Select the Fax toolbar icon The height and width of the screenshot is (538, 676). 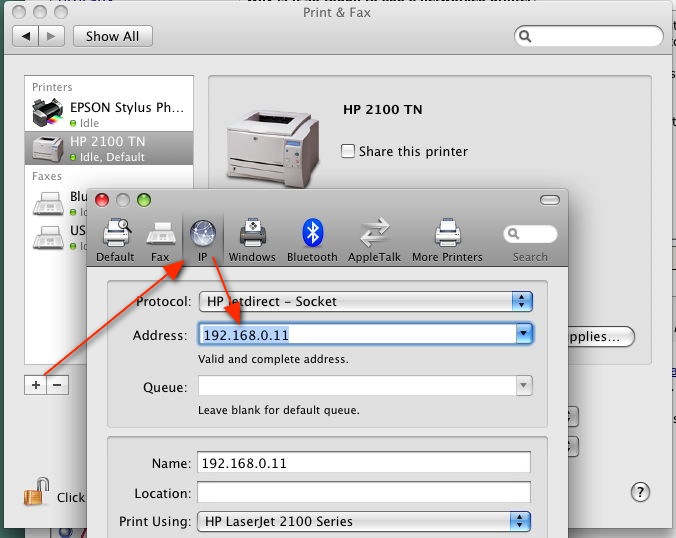pyautogui.click(x=160, y=241)
